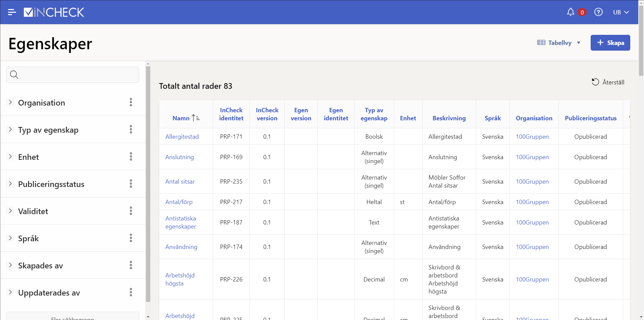
Task: Sort table by Namn column header
Action: pos(181,118)
